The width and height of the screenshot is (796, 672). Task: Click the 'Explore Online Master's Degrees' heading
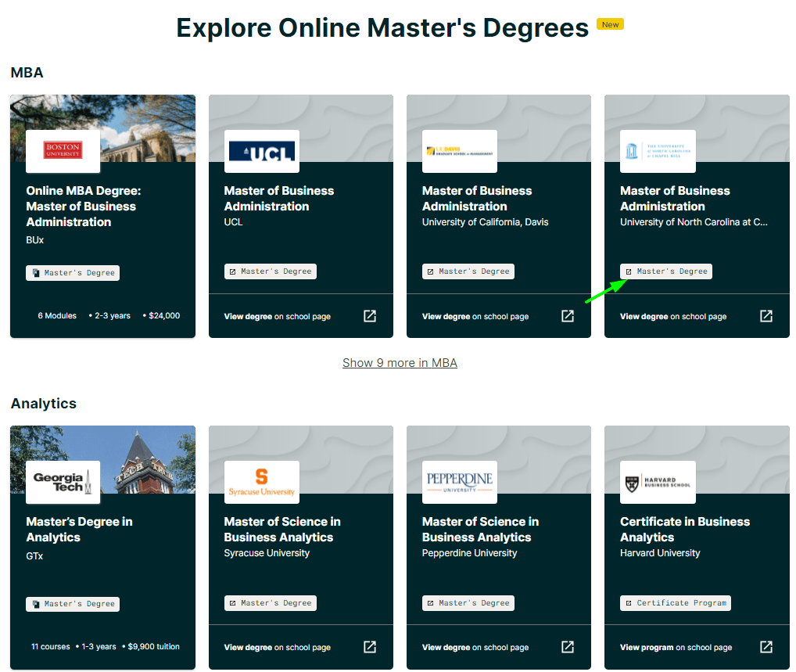click(x=382, y=27)
